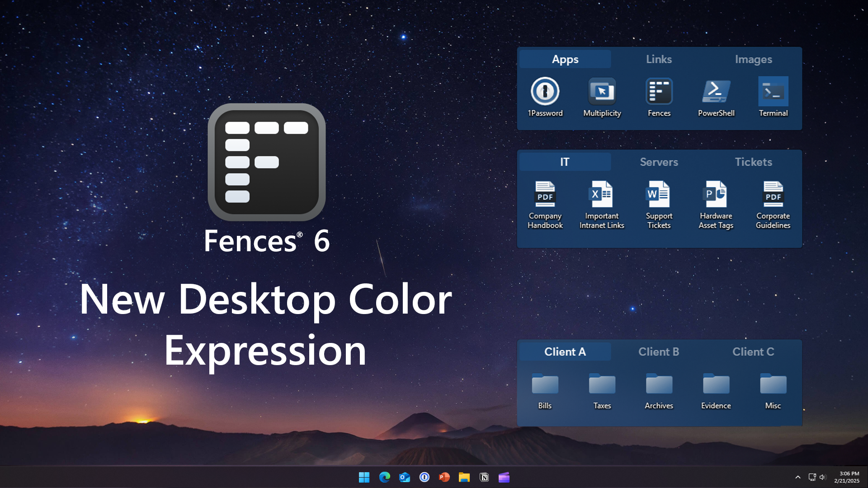Switch to the Client C tab
This screenshot has width=868, height=488.
[x=753, y=352]
